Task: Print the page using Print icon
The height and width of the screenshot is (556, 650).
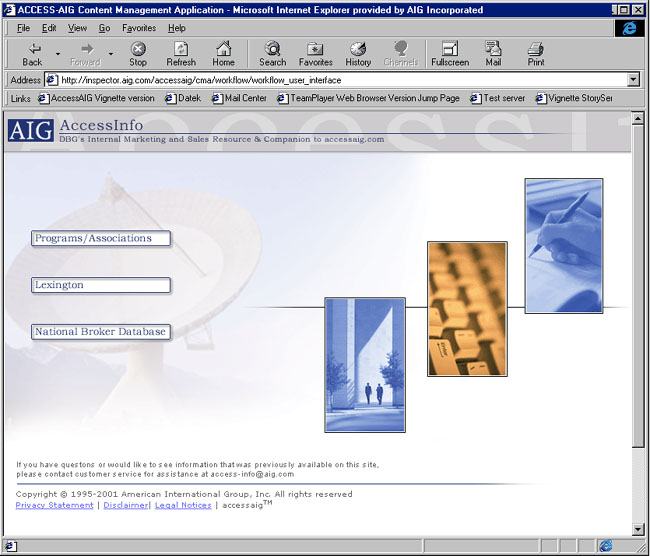Action: (x=536, y=54)
